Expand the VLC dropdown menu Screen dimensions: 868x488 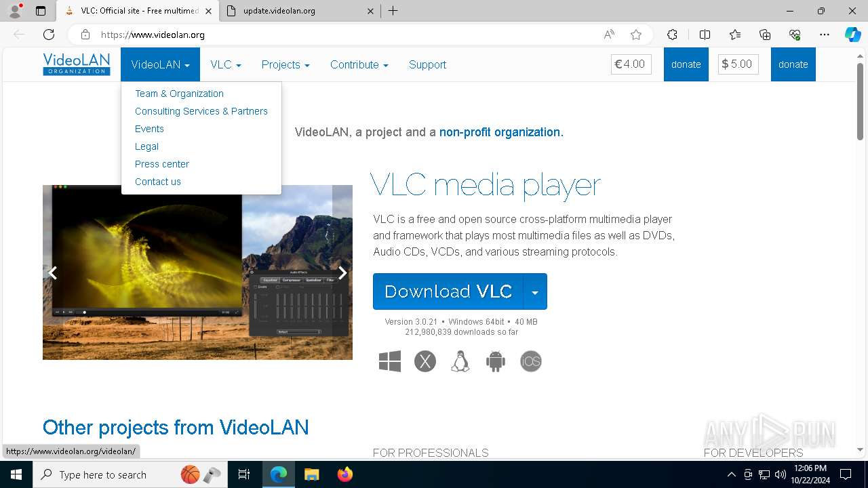coord(226,64)
